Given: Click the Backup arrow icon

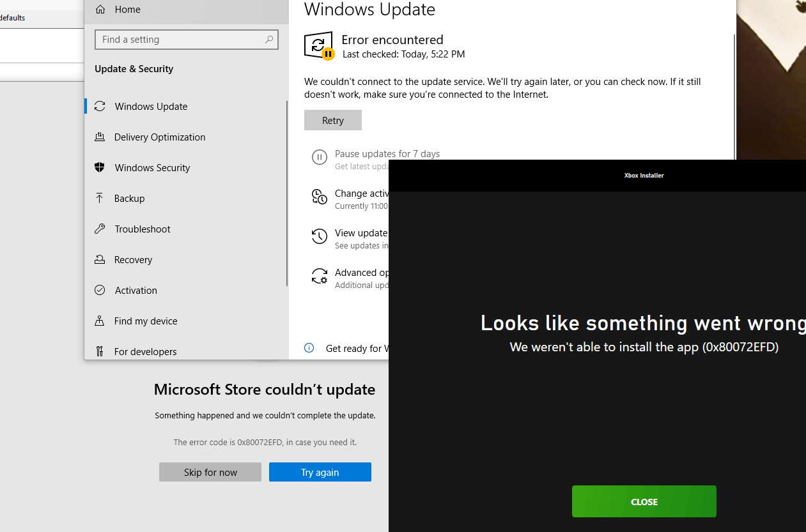Looking at the screenshot, I should 100,198.
